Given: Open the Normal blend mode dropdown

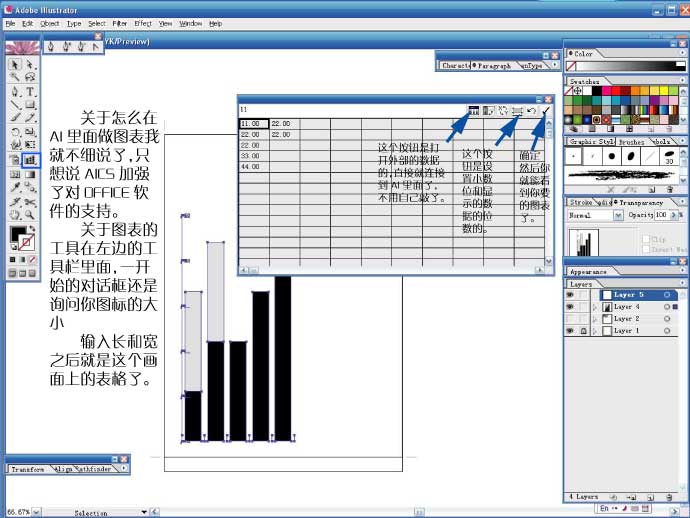Looking at the screenshot, I should 618,215.
